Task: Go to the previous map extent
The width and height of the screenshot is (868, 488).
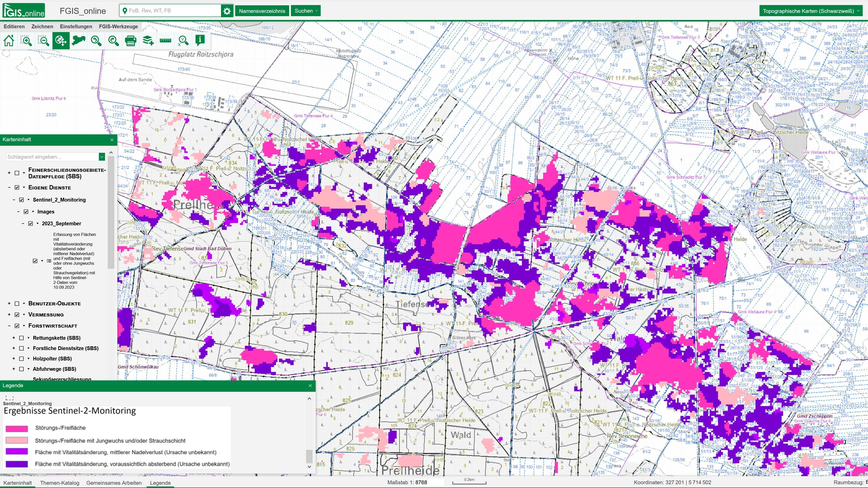Action: pyautogui.click(x=96, y=41)
